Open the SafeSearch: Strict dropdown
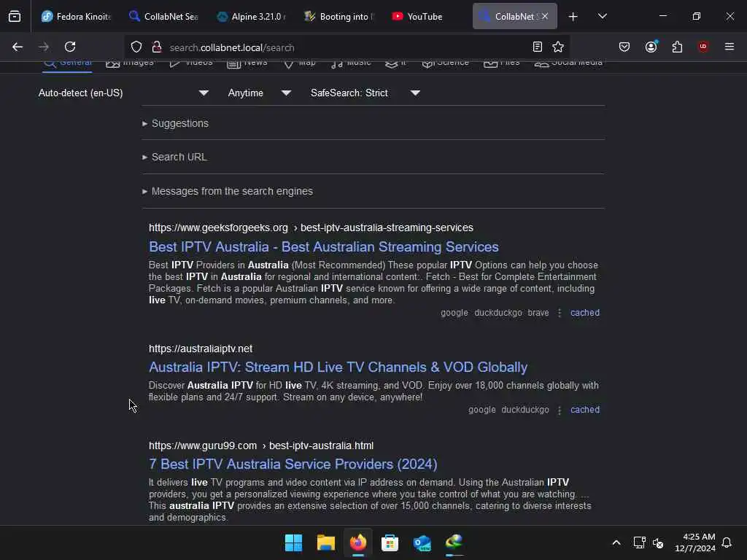 [x=365, y=93]
